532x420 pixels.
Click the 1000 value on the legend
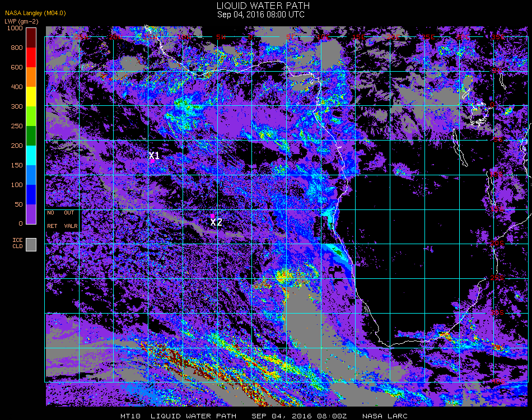pos(15,28)
